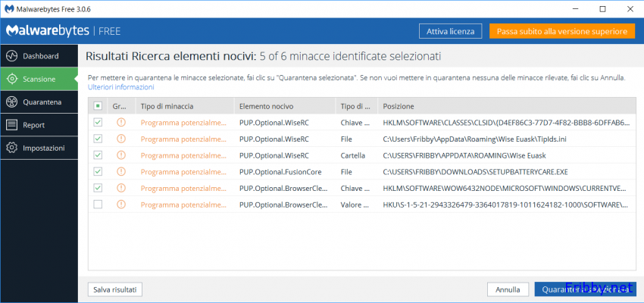This screenshot has width=644, height=303.
Task: Click warning icon of WOW6432NODE row
Action: [120, 188]
